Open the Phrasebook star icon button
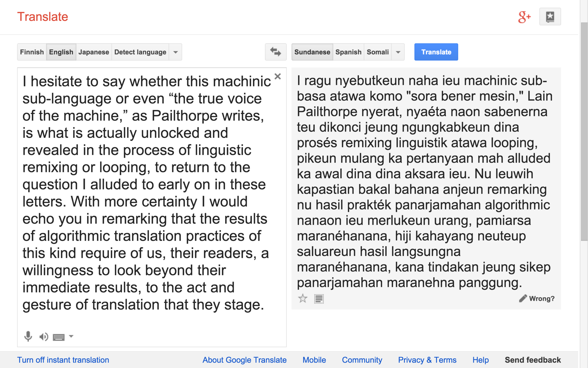 tap(550, 17)
